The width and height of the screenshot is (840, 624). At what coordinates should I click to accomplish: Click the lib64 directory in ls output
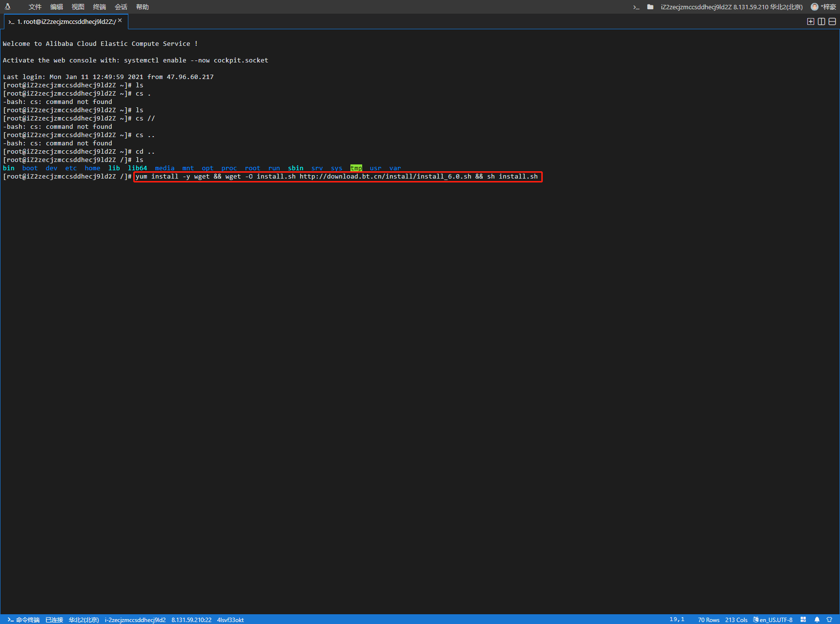click(x=138, y=168)
